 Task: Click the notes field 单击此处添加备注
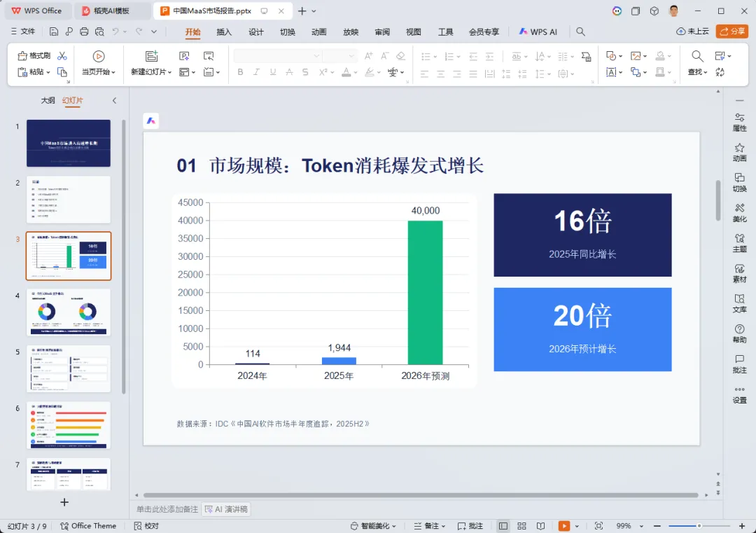tap(167, 509)
